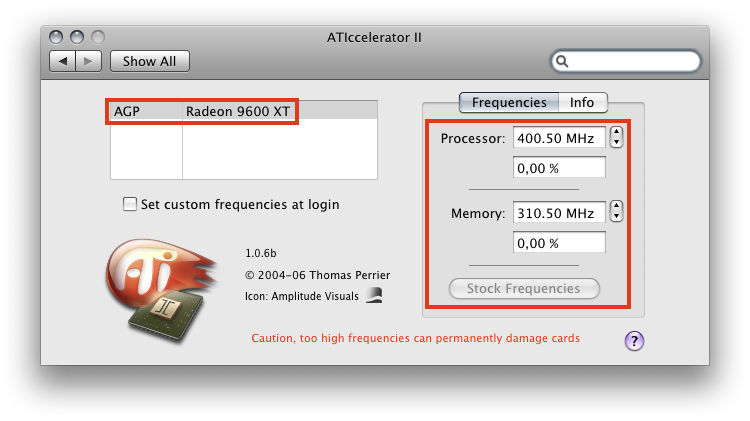Image resolution: width=750 pixels, height=421 pixels.
Task: Switch to the Info tab
Action: tap(582, 102)
